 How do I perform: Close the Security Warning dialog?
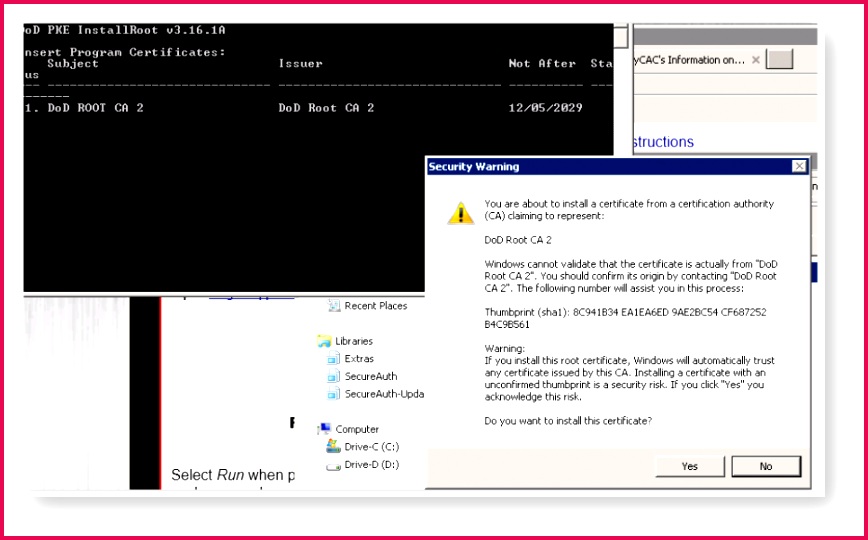[x=799, y=166]
